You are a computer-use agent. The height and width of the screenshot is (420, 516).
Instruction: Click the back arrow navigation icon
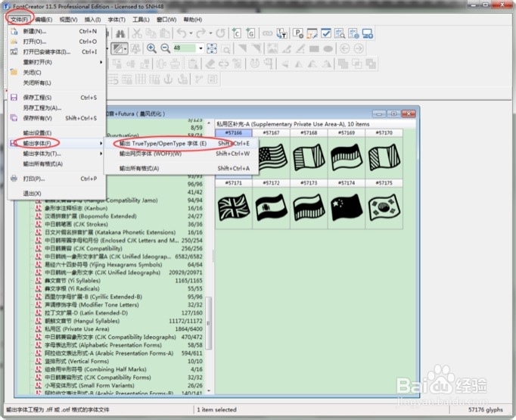pos(344,48)
